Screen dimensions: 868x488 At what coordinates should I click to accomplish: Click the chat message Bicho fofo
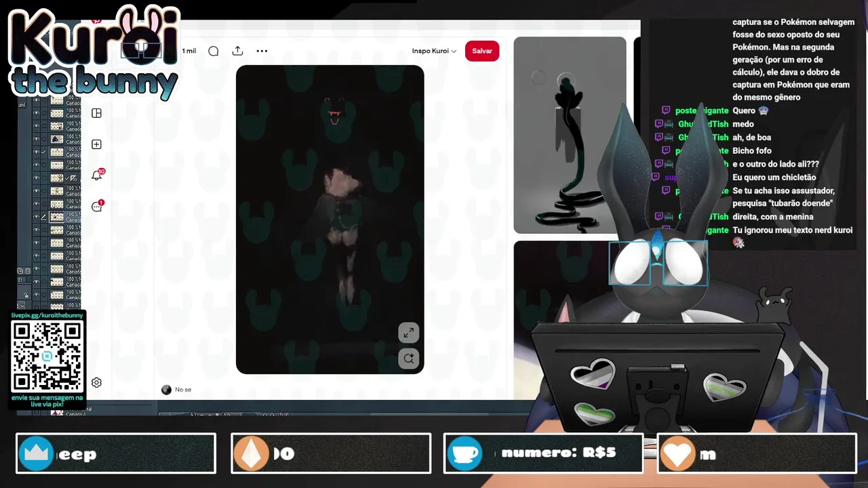(x=752, y=150)
